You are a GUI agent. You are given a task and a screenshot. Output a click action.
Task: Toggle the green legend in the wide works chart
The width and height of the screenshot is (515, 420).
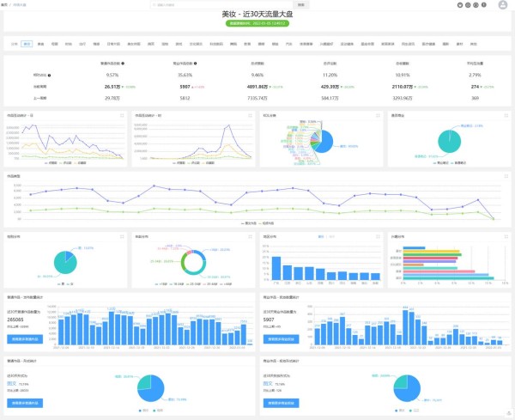point(266,223)
